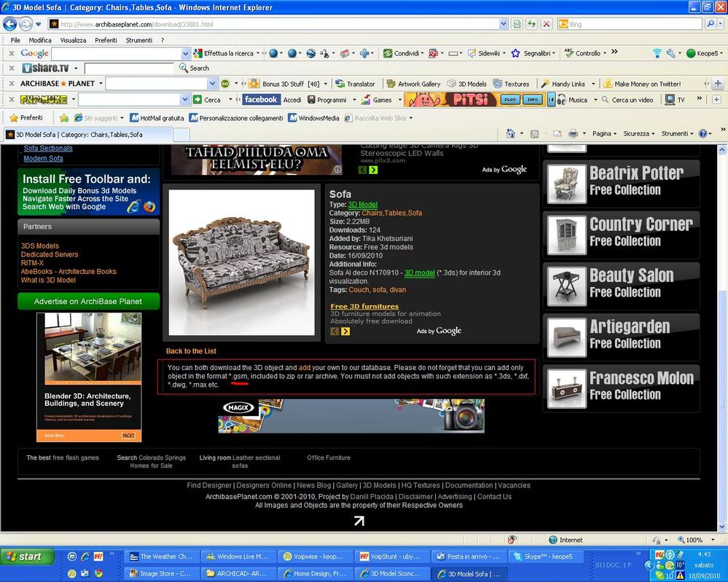Go back with the browser Back arrow
The image size is (728, 582).
click(x=9, y=23)
